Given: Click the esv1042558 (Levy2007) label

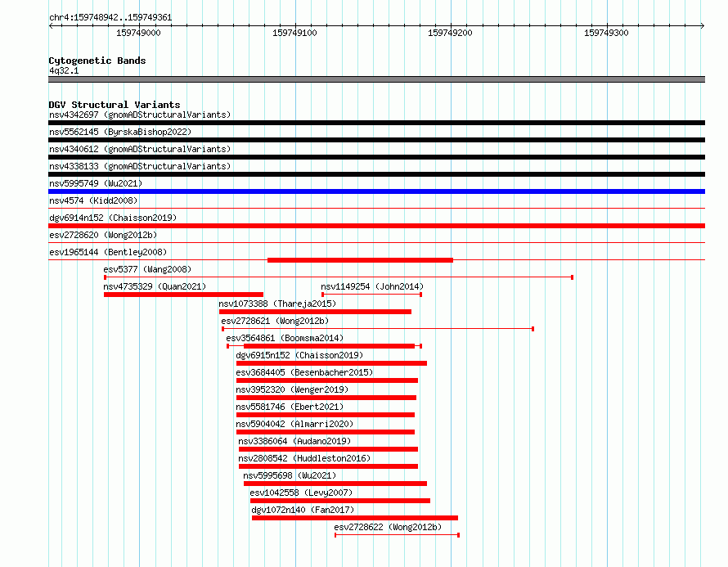Looking at the screenshot, I should click(301, 493).
